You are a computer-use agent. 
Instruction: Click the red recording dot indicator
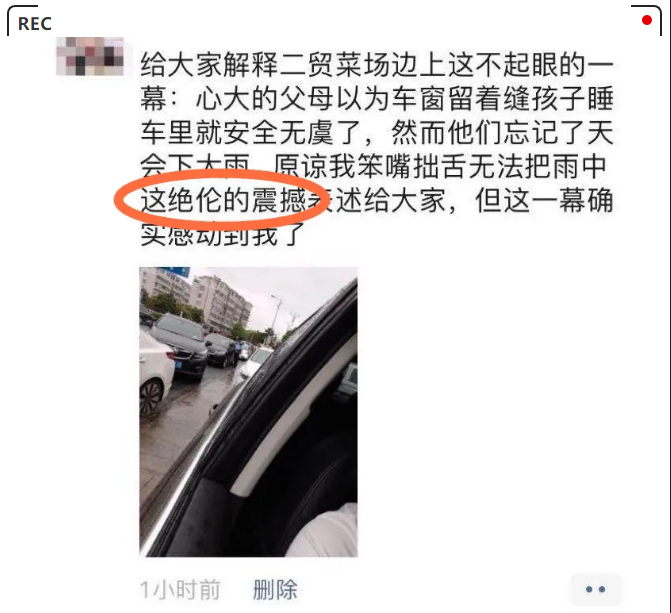pyautogui.click(x=647, y=20)
